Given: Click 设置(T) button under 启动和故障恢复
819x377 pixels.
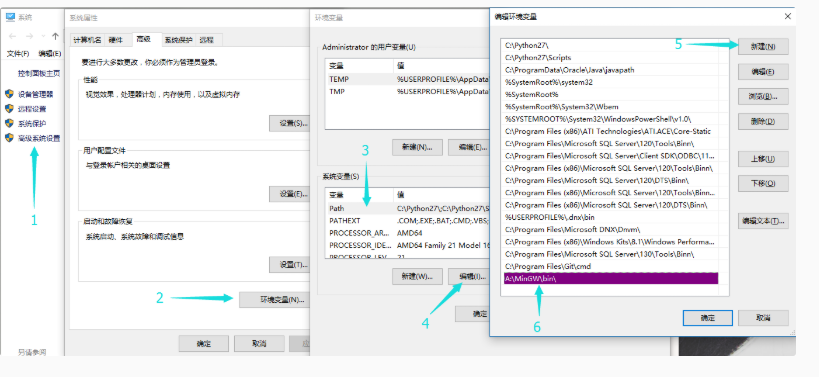Looking at the screenshot, I should (x=289, y=264).
